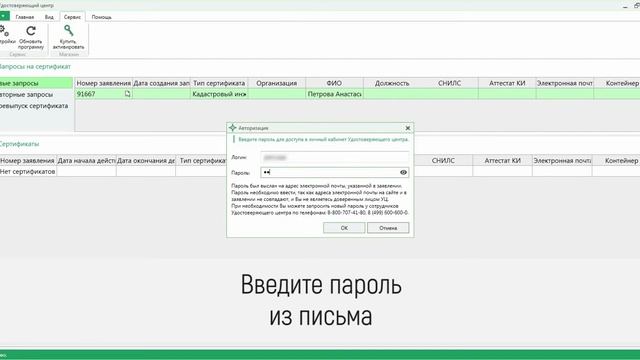Click the Отмена button
The height and width of the screenshot is (360, 640).
pyautogui.click(x=388, y=228)
